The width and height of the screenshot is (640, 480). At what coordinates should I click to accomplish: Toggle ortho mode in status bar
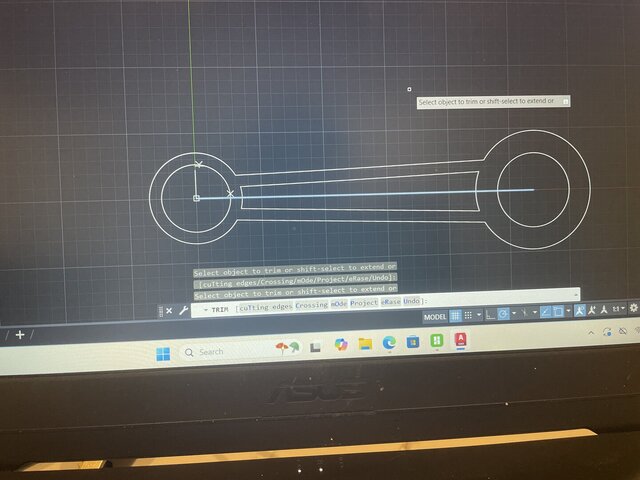point(489,315)
